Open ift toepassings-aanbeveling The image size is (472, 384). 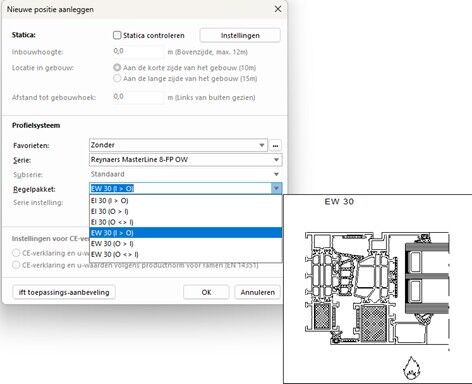coord(64,292)
